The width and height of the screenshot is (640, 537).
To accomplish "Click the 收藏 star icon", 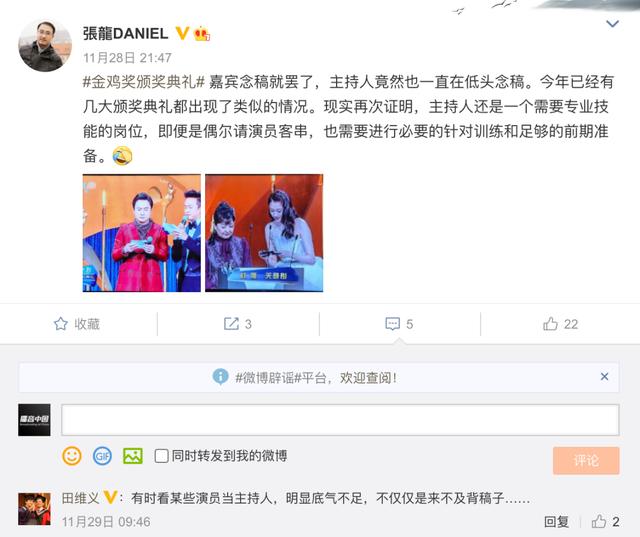I will coord(61,324).
